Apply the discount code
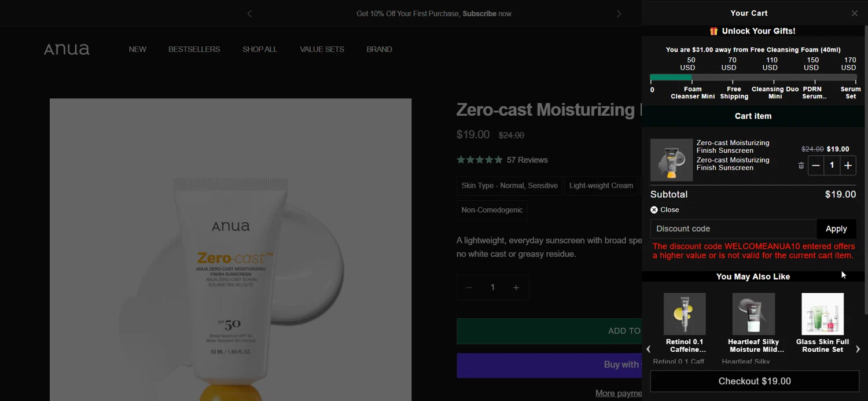This screenshot has width=868, height=401. tap(836, 229)
